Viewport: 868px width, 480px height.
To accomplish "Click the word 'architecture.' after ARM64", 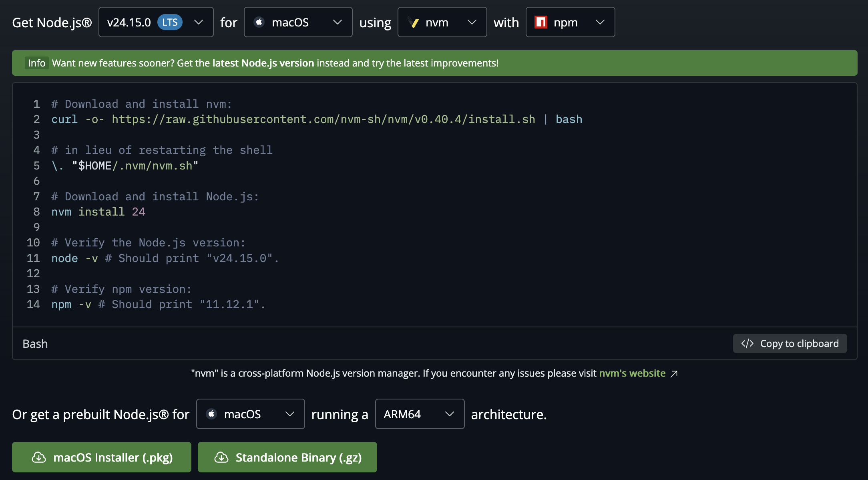I will click(509, 414).
